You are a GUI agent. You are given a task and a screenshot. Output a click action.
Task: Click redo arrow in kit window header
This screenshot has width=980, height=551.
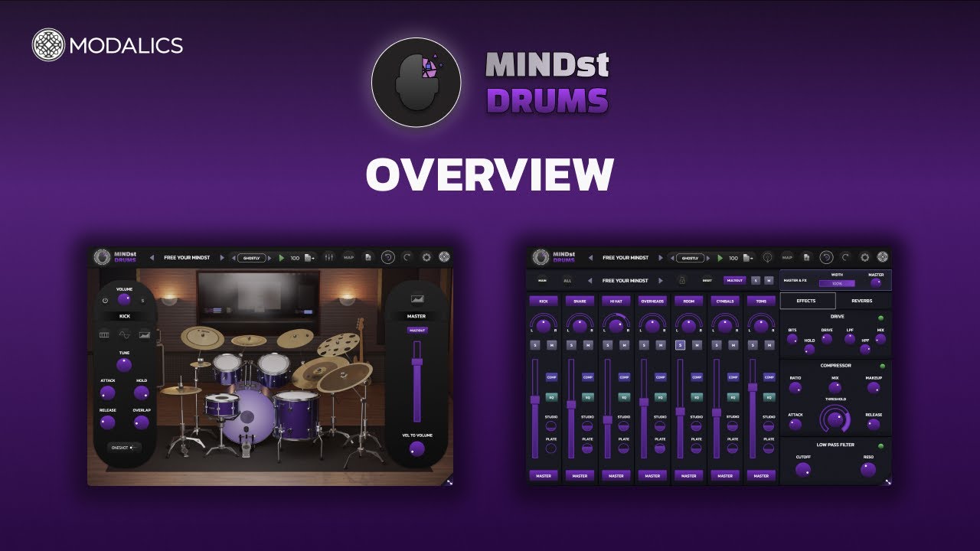pyautogui.click(x=407, y=258)
